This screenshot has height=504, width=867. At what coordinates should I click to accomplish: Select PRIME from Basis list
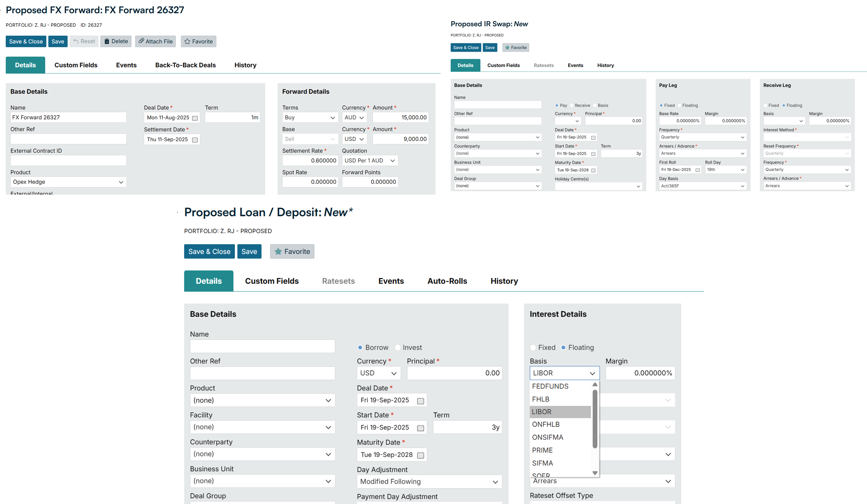point(560,450)
